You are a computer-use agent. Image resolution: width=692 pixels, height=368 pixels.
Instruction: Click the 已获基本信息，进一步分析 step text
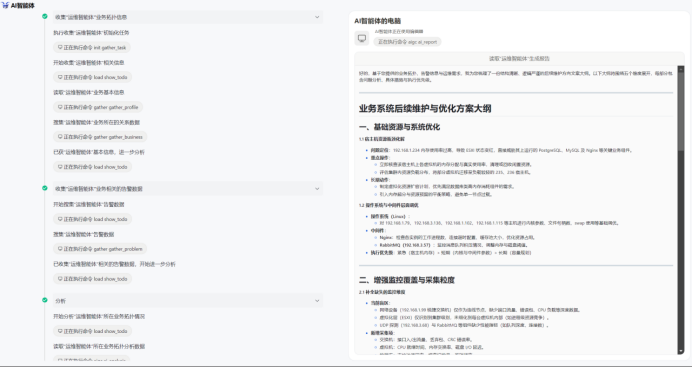pyautogui.click(x=99, y=152)
